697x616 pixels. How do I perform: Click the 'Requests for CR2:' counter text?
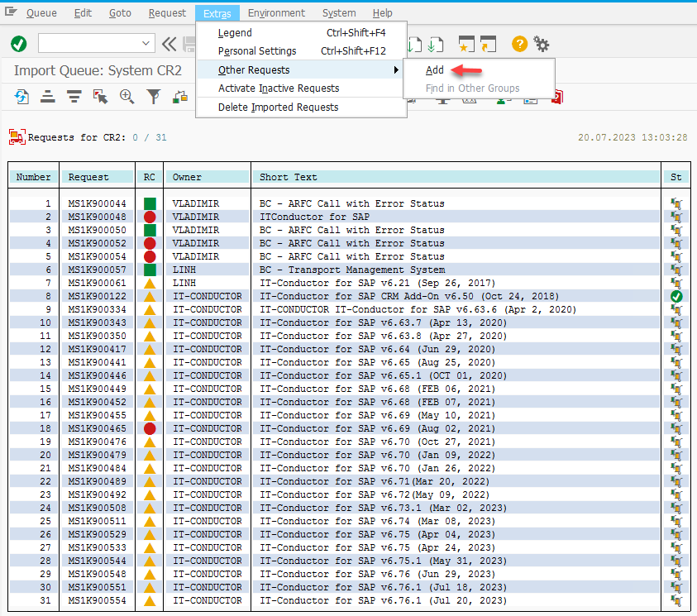point(77,137)
